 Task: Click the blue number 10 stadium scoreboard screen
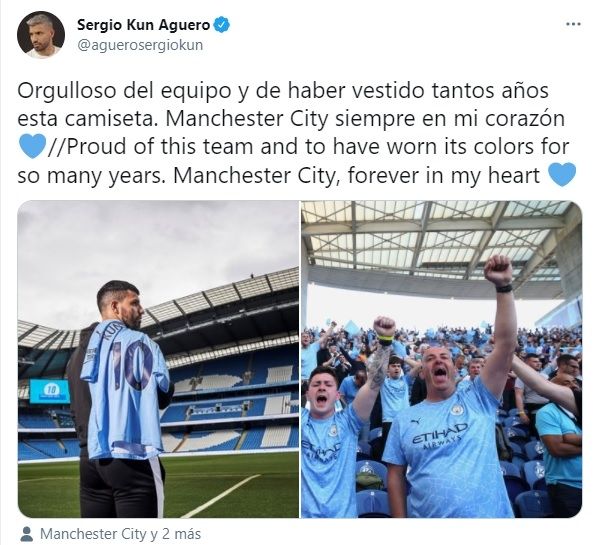coord(50,391)
